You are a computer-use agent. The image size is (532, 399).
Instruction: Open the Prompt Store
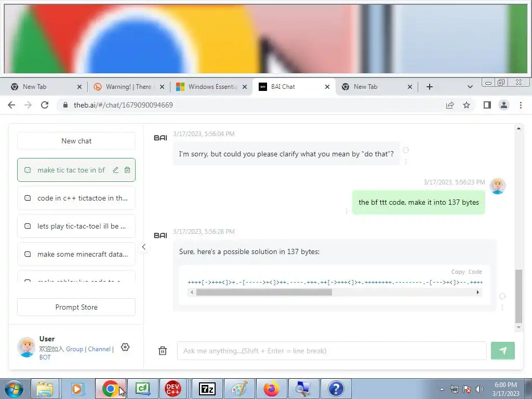76,307
